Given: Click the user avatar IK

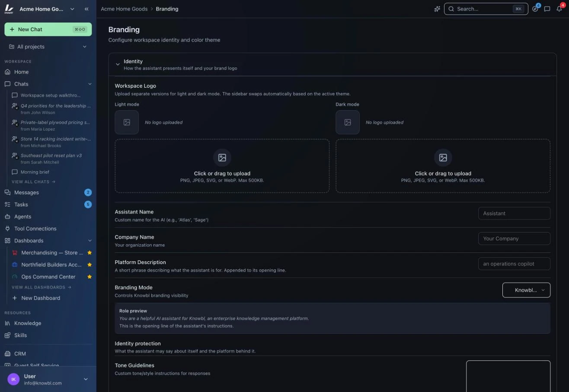Looking at the screenshot, I should point(13,379).
